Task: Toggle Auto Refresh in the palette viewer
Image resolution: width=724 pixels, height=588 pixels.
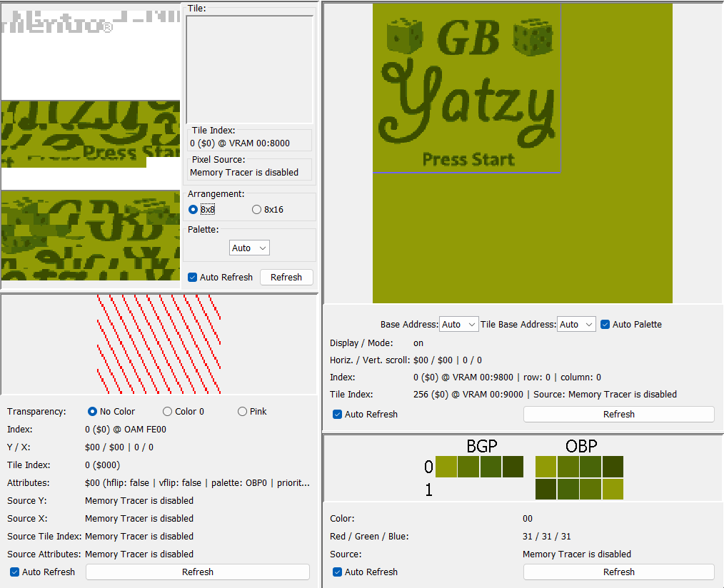Action: coord(336,572)
